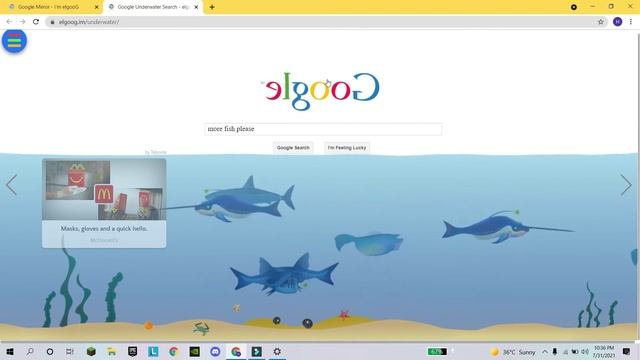Click 'Masks, gloves and a quick hello.' text
640x360 pixels.
(x=104, y=229)
